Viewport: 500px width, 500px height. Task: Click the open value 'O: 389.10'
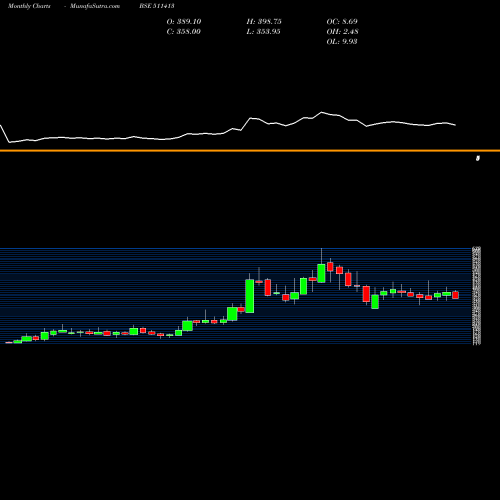tap(184, 22)
